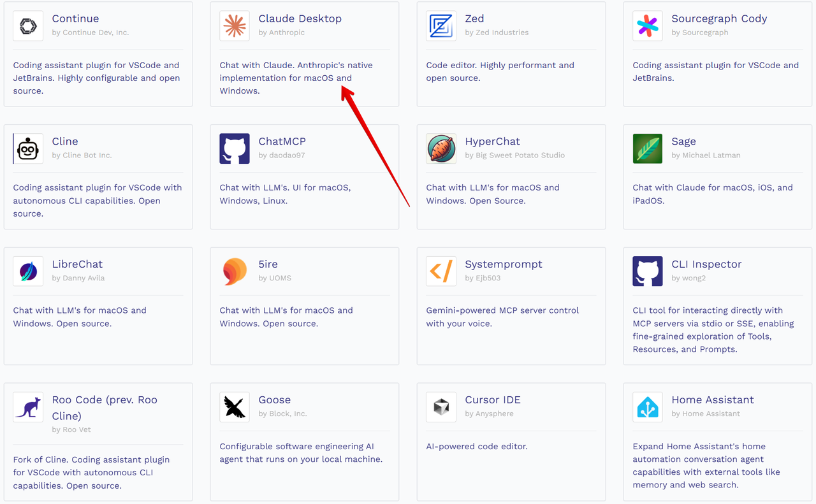
Task: Click the "by Zed Industries" author text
Action: click(497, 32)
